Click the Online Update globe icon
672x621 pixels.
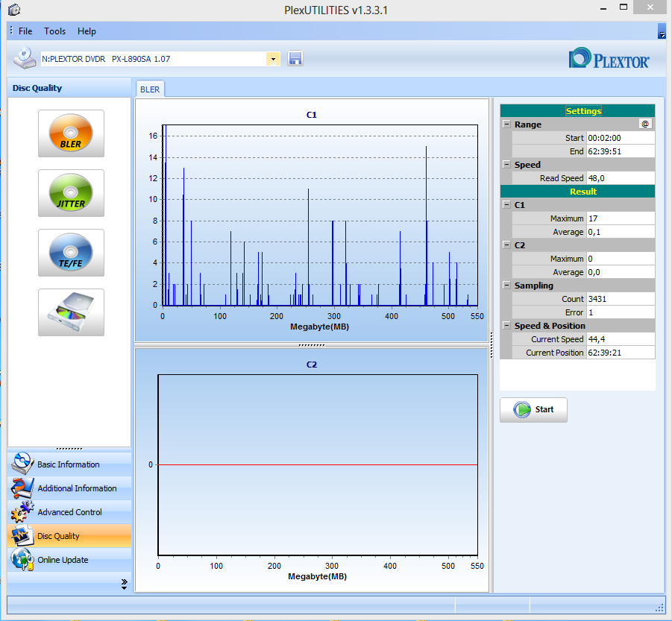click(x=22, y=559)
